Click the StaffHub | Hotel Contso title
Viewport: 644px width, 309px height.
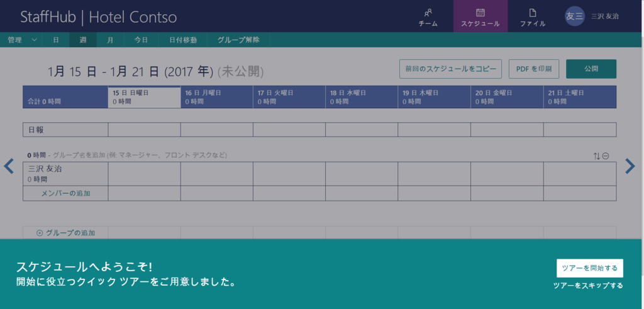(x=99, y=17)
